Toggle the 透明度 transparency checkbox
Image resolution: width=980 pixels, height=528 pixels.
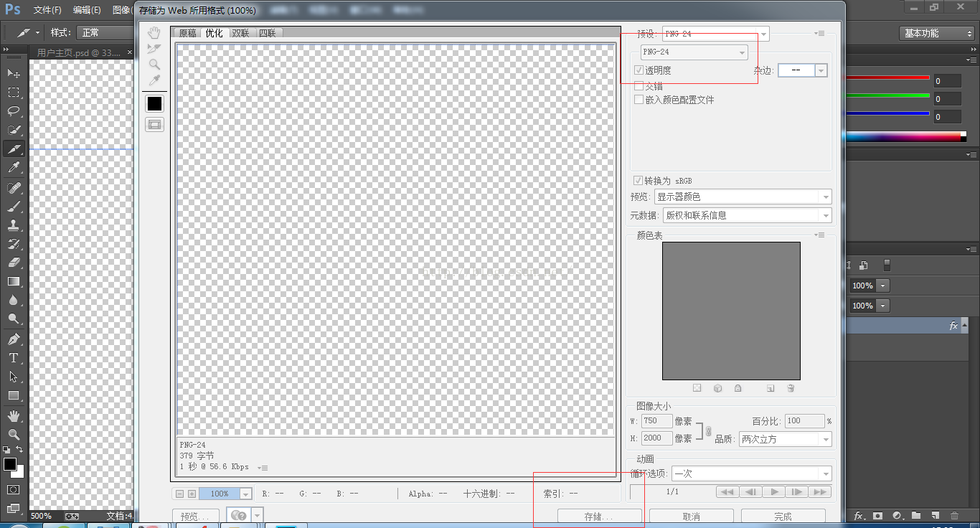639,70
